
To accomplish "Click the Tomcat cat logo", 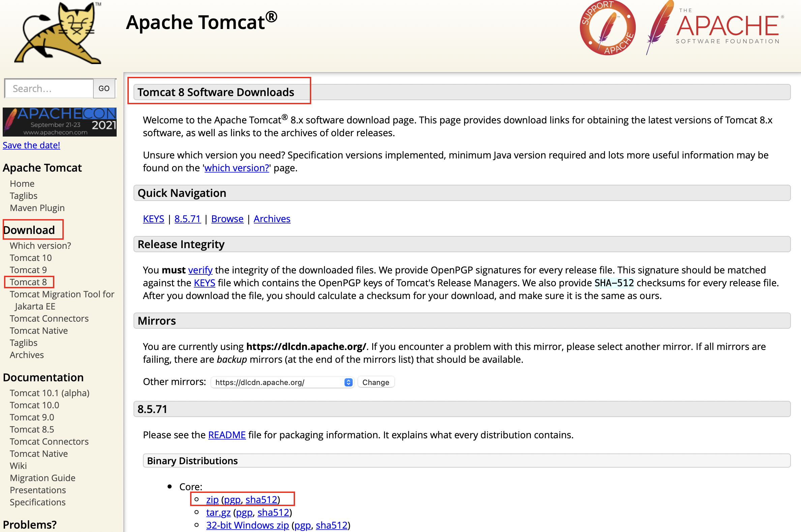I will [x=58, y=33].
